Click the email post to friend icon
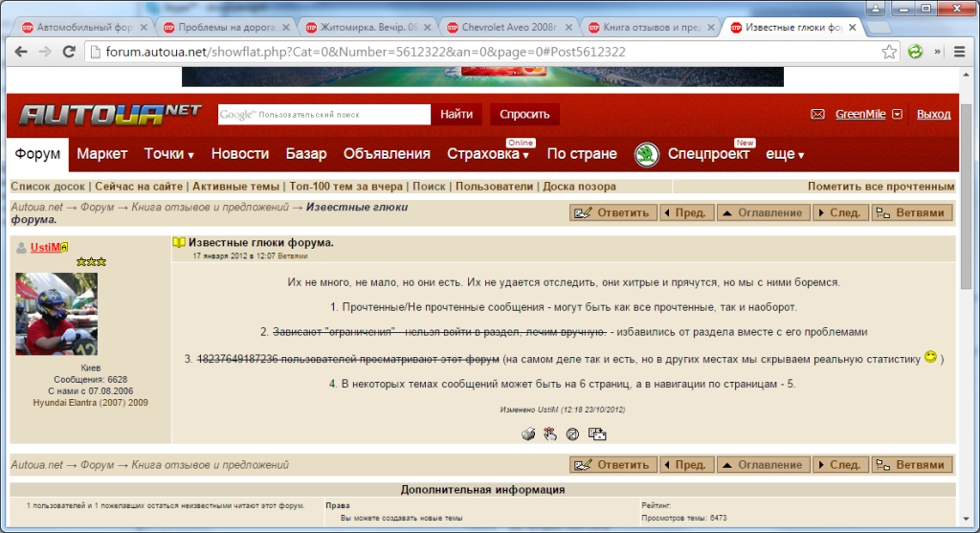The image size is (980, 533). pos(597,433)
